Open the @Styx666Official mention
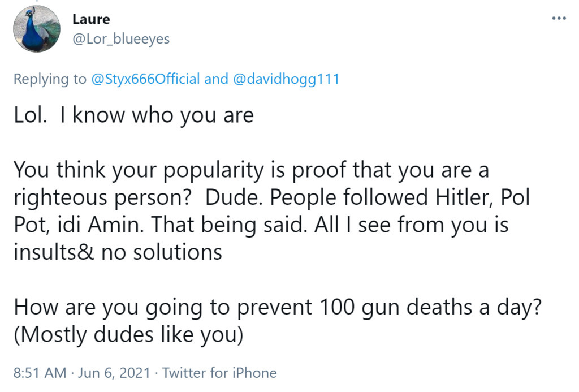The width and height of the screenshot is (579, 392). 145,79
